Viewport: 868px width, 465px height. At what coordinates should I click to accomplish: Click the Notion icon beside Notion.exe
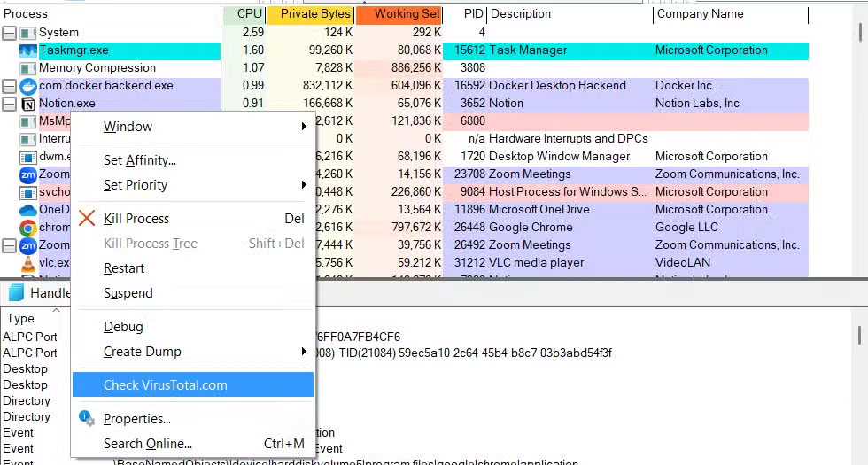click(27, 104)
